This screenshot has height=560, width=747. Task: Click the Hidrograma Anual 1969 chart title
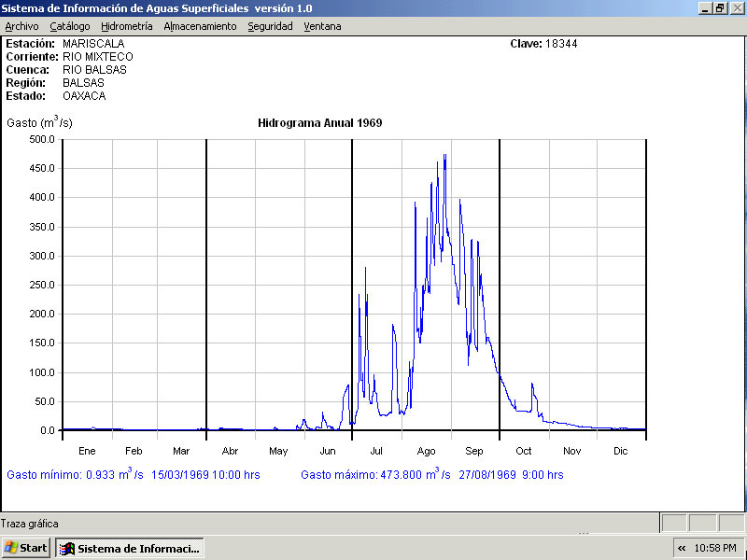[319, 123]
